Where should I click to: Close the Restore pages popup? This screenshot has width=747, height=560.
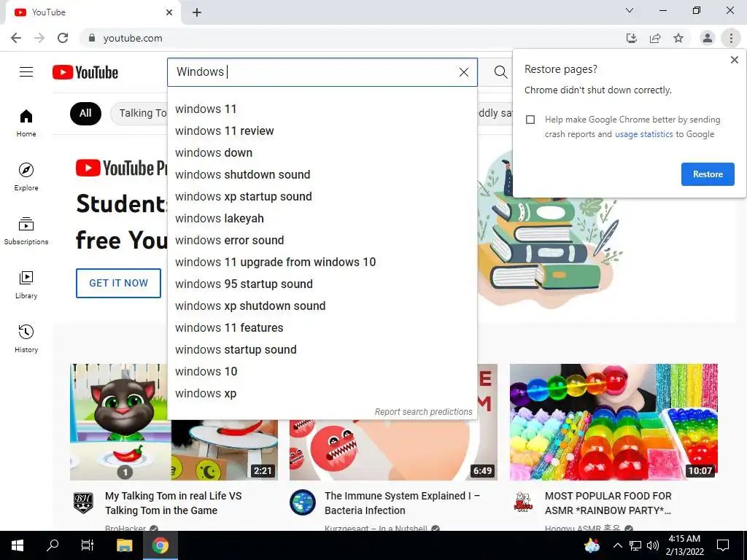(x=734, y=60)
